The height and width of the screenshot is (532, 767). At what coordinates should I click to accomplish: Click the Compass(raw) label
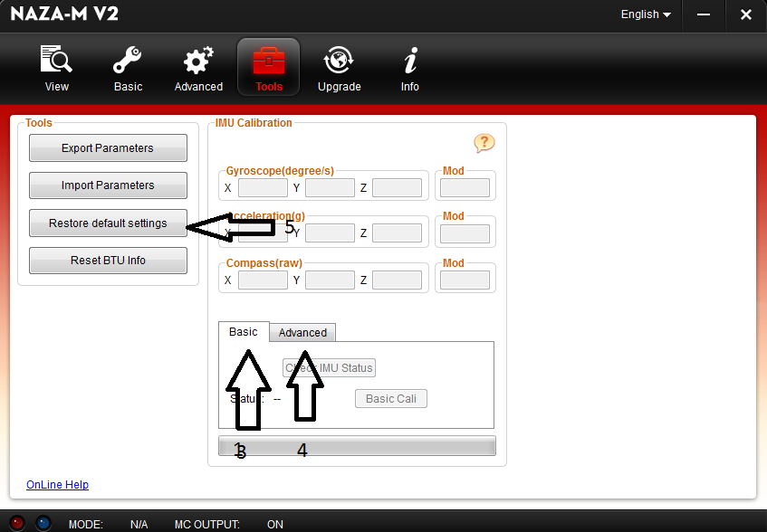(264, 262)
